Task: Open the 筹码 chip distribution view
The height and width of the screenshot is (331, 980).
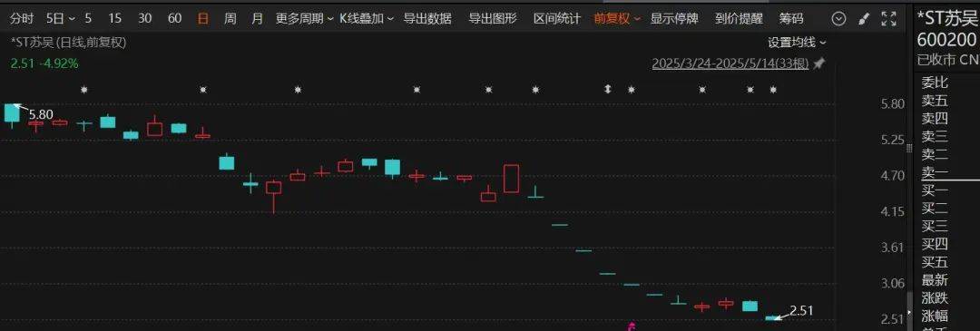Action: tap(791, 19)
